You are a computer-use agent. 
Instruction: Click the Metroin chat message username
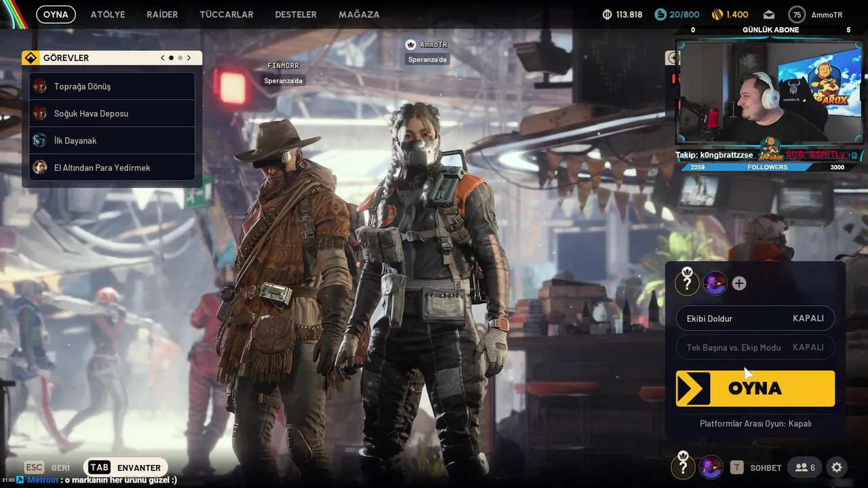tap(42, 480)
